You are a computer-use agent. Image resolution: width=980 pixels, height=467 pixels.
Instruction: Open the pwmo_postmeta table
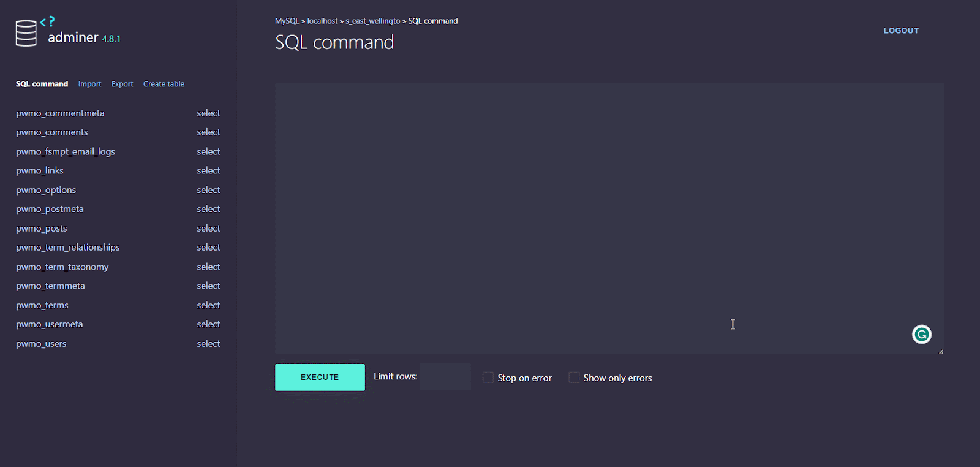coord(50,209)
